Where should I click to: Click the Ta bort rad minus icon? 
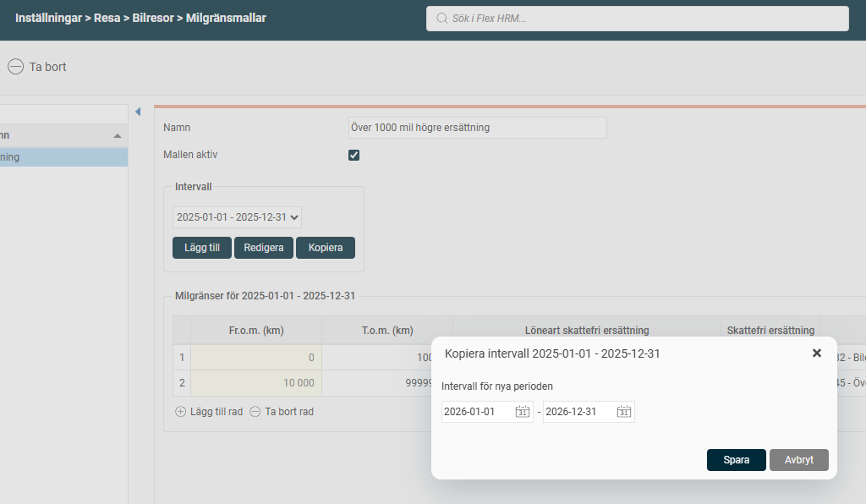click(255, 412)
